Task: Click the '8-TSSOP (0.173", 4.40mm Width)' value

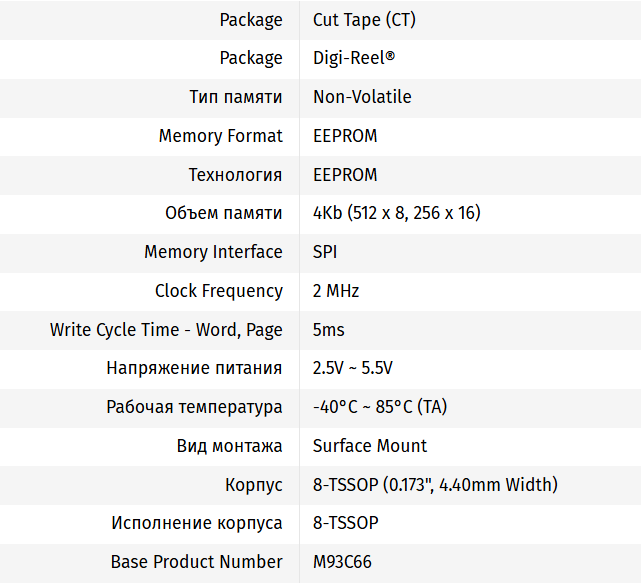Action: click(435, 485)
